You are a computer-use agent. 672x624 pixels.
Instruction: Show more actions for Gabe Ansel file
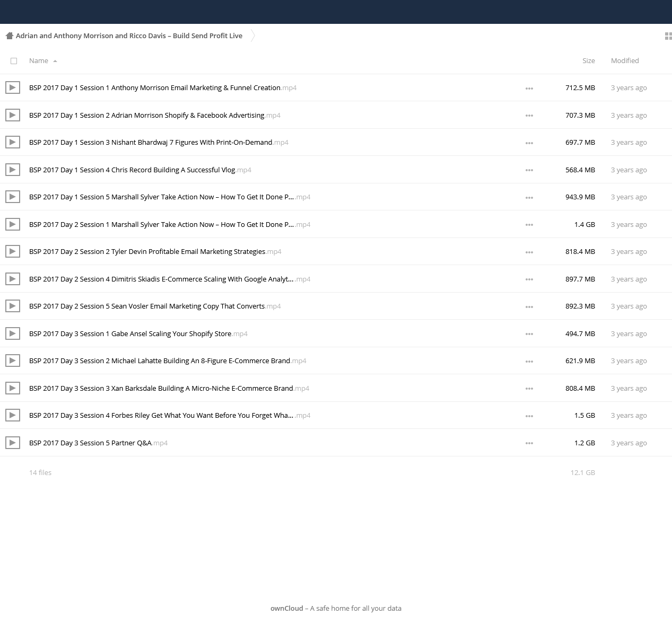point(529,334)
